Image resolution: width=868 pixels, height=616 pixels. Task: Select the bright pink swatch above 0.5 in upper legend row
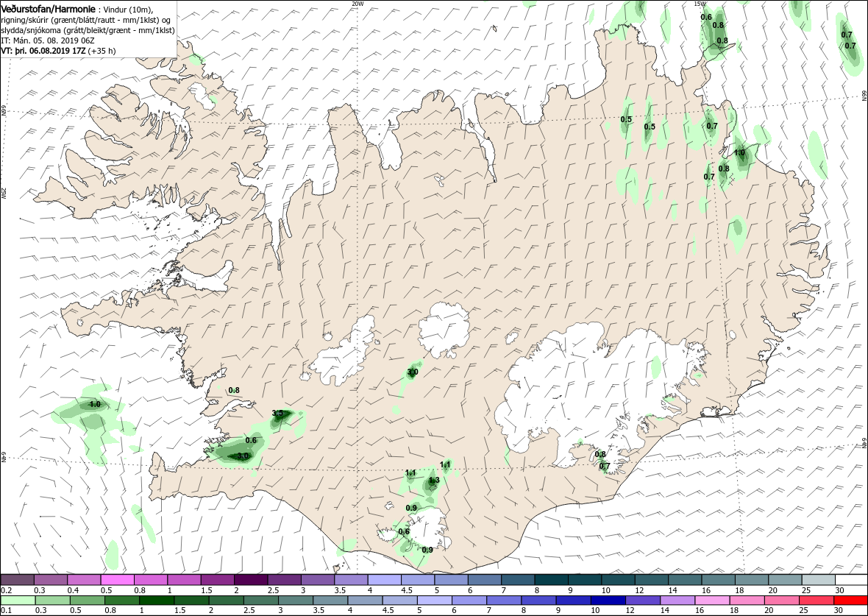tap(117, 579)
